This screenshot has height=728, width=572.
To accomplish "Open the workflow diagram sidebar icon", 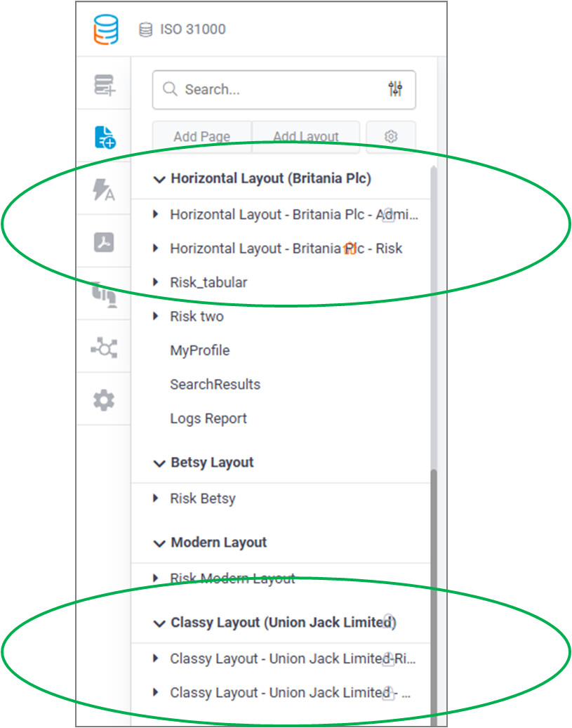I will pyautogui.click(x=104, y=348).
